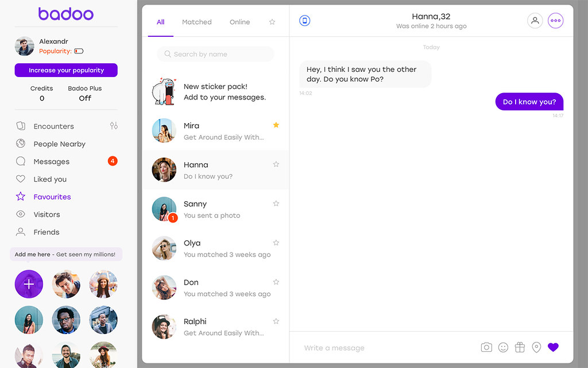Open the emoji smiley picker
Image resolution: width=588 pixels, height=368 pixels.
point(503,347)
